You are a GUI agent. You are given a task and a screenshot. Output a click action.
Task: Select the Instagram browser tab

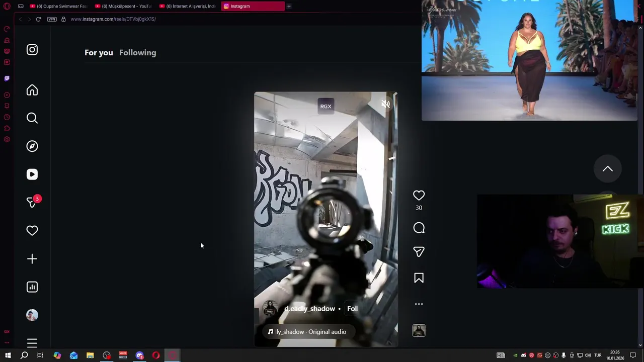[x=253, y=6]
